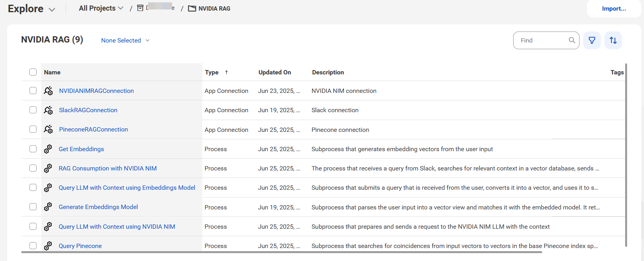Image resolution: width=644 pixels, height=261 pixels.
Task: Click the Generate Embeddings Model process icon
Action: (x=48, y=207)
